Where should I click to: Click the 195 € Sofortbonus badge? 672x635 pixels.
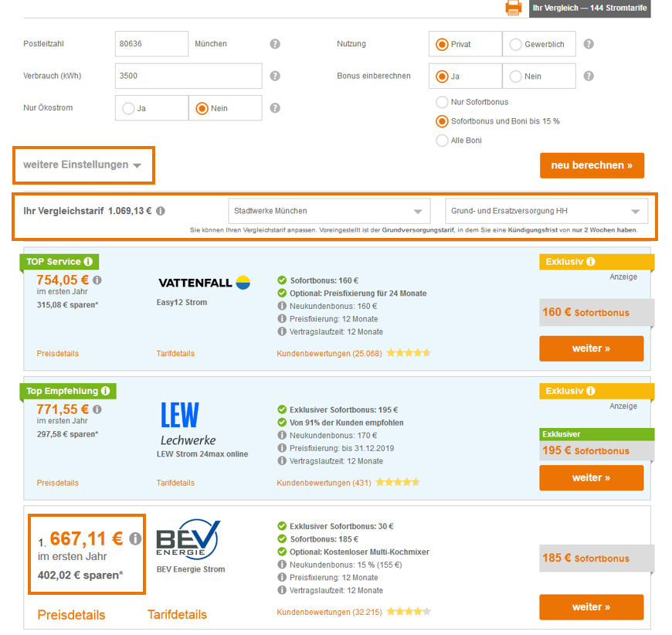[596, 450]
